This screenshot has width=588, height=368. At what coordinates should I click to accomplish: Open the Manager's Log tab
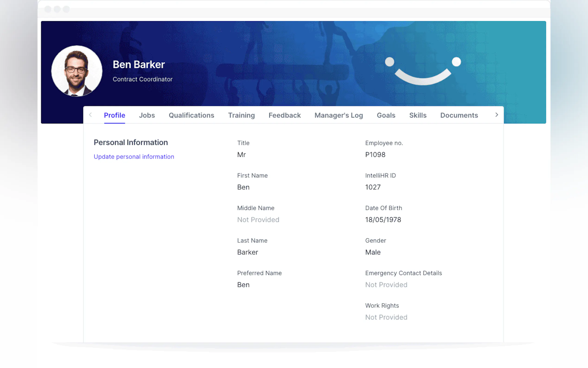338,115
